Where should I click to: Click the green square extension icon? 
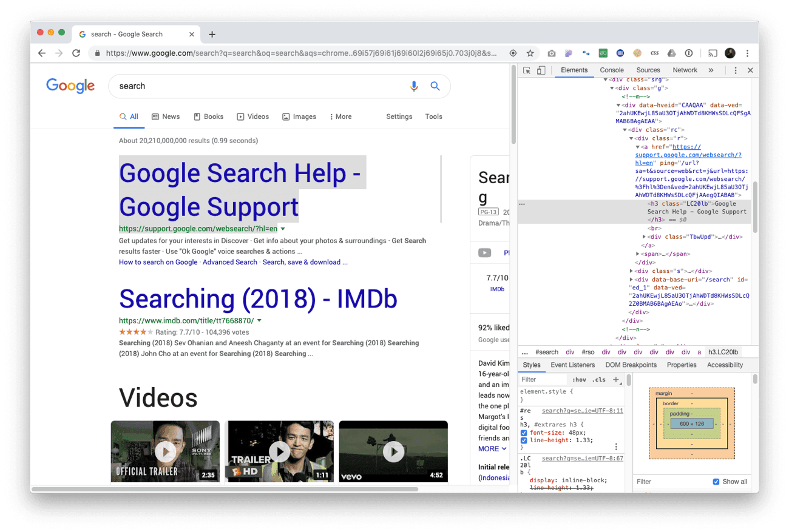pos(603,53)
